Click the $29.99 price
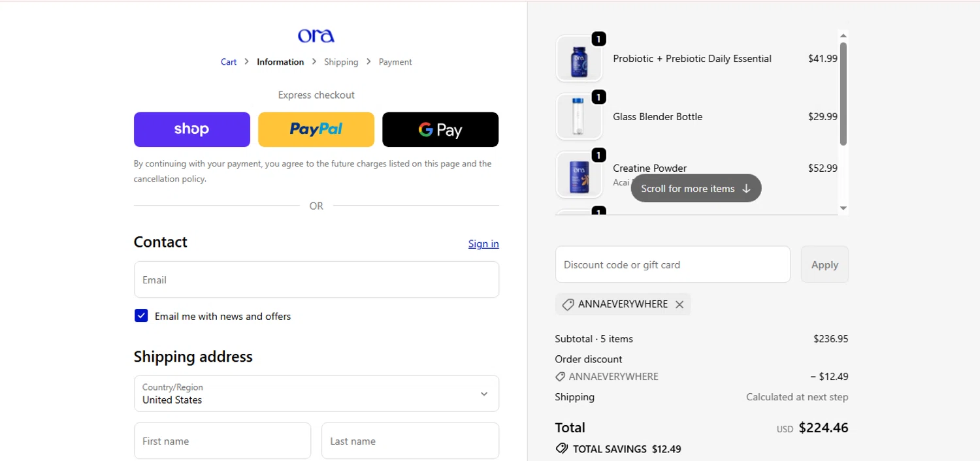The image size is (980, 461). click(x=823, y=117)
